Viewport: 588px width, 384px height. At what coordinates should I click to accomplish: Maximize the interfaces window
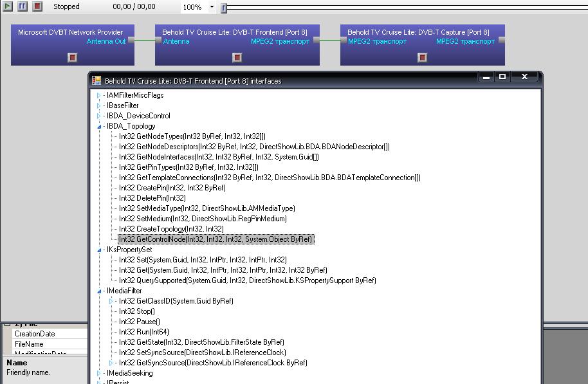[502, 77]
